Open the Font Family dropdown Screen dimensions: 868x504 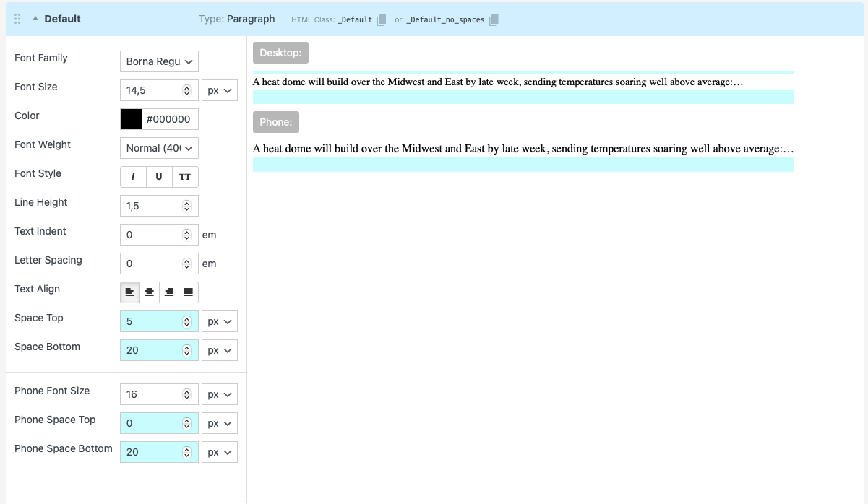pos(159,61)
